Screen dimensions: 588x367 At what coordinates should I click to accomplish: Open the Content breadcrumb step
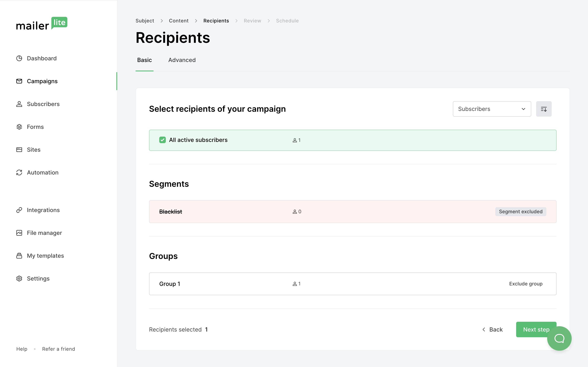click(179, 21)
